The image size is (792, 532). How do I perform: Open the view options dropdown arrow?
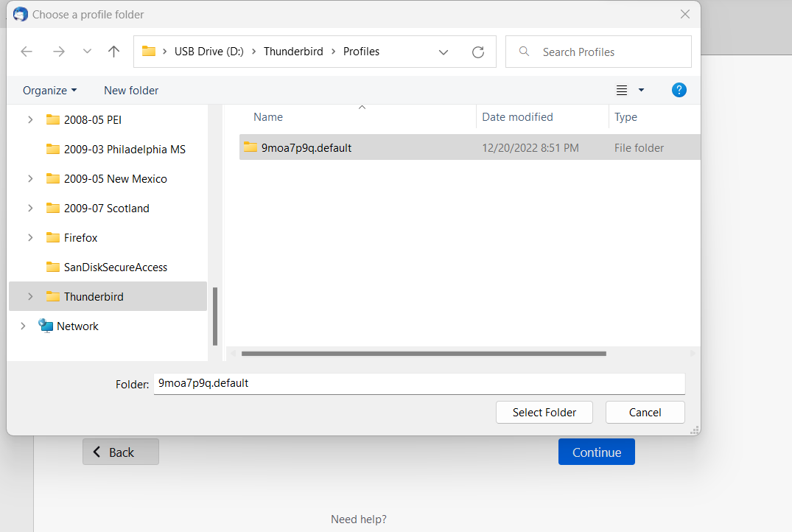click(641, 90)
